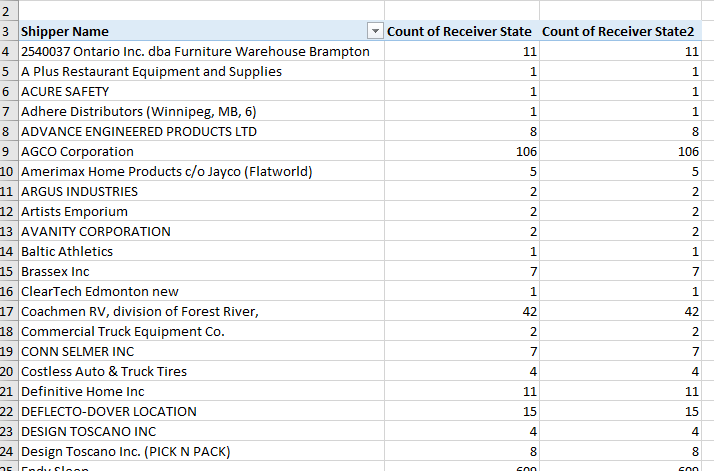The height and width of the screenshot is (471, 714).
Task: Select the ACURE SAFETY cell
Action: point(201,92)
